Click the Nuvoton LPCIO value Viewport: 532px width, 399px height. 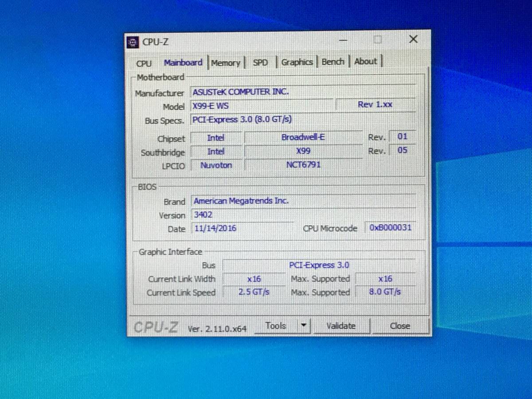(x=216, y=165)
